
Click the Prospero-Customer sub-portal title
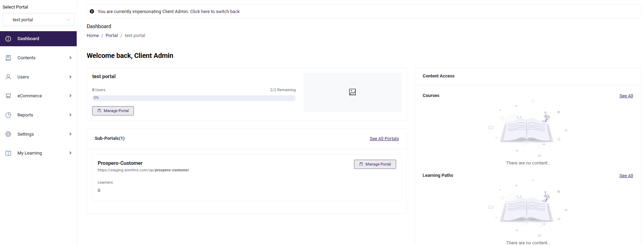[120, 163]
